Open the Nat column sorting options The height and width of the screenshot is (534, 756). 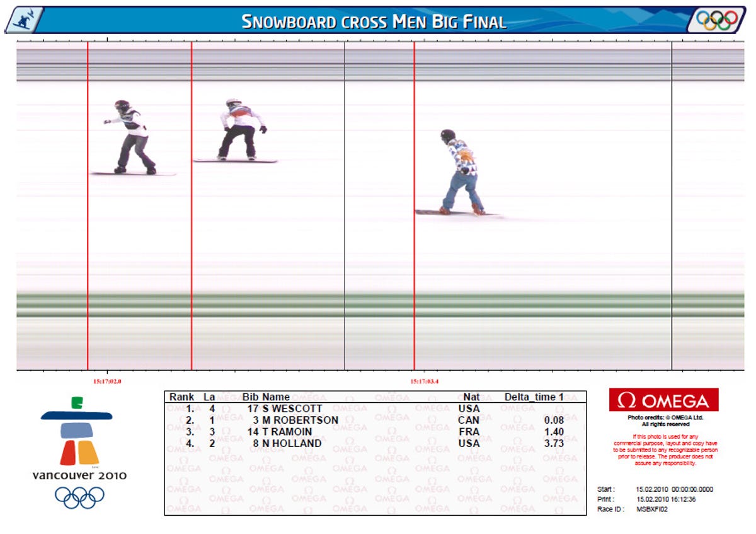pyautogui.click(x=472, y=397)
